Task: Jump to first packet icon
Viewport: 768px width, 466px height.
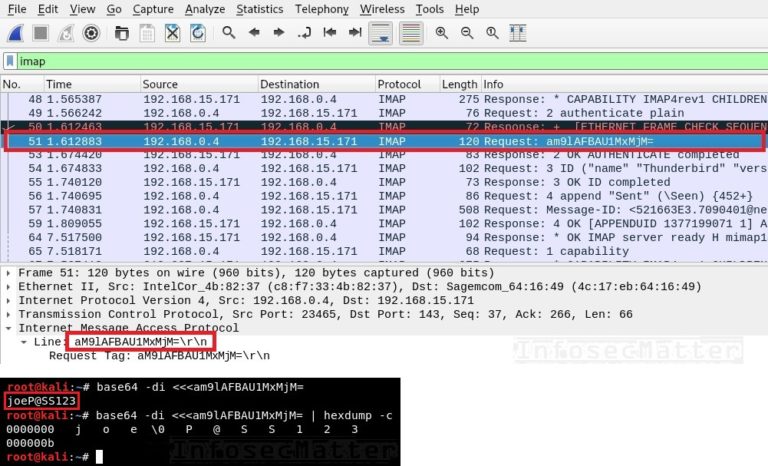Action: tap(330, 33)
